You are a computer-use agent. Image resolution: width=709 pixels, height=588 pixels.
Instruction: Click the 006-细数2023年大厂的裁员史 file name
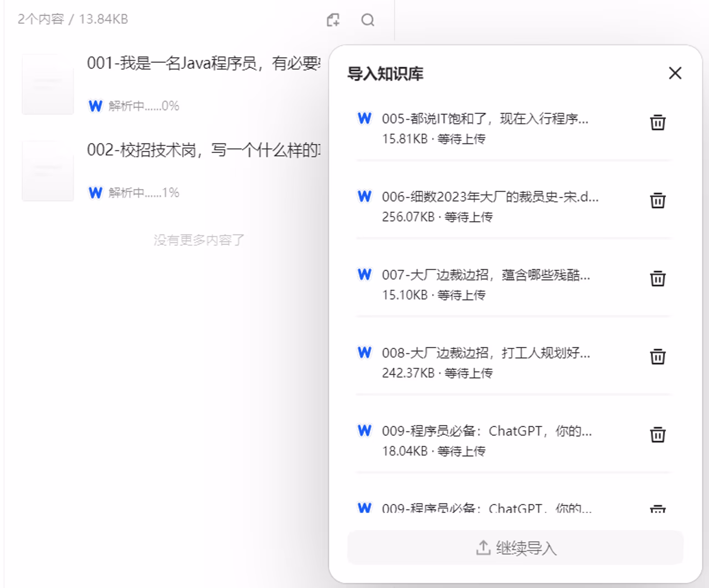490,197
